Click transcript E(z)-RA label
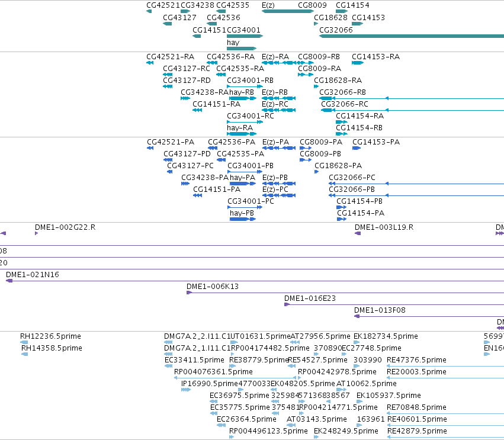This screenshot has height=440, width=504. 275,57
